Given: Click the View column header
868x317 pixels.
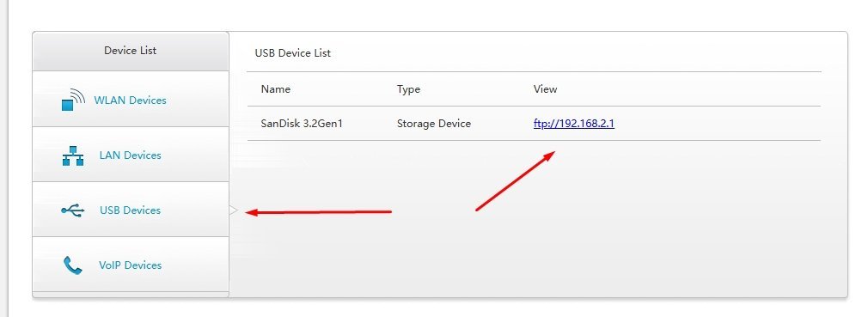Looking at the screenshot, I should [545, 89].
